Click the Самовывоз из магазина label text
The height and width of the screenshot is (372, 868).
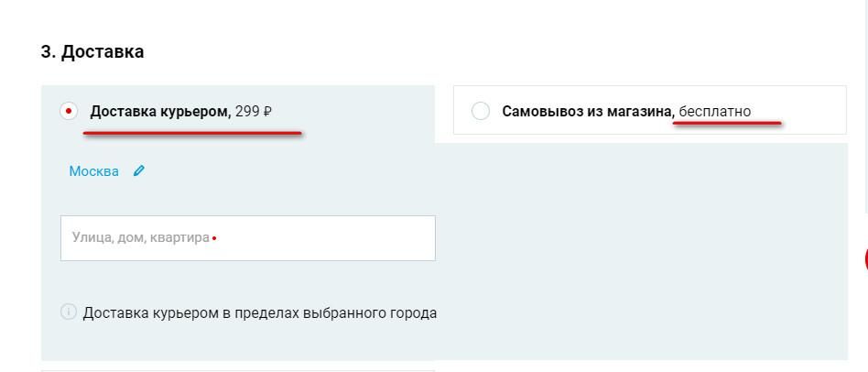pyautogui.click(x=587, y=112)
